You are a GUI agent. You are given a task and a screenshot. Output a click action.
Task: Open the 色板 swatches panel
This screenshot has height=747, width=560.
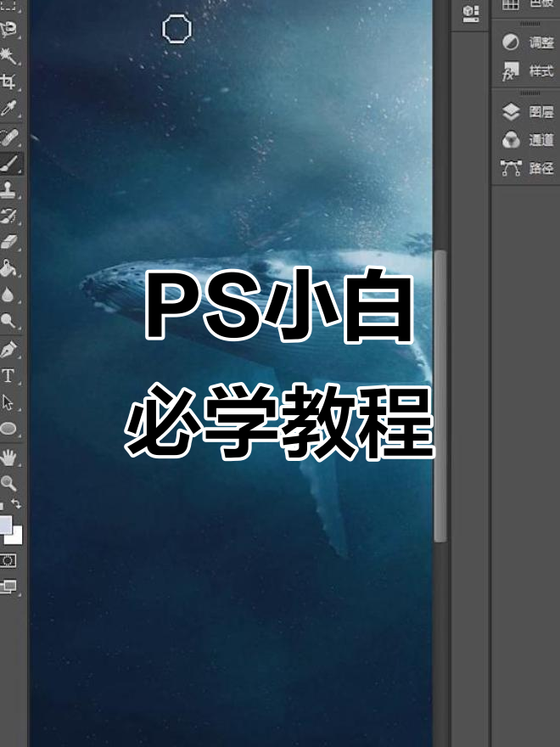pyautogui.click(x=527, y=4)
